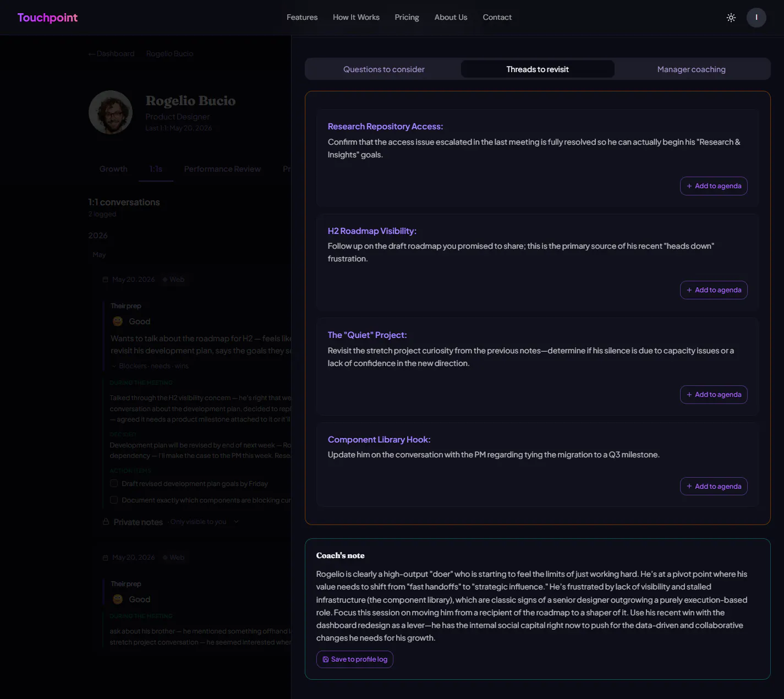The height and width of the screenshot is (699, 784).
Task: Click the plus icon for Research Repository Access
Action: 689,186
